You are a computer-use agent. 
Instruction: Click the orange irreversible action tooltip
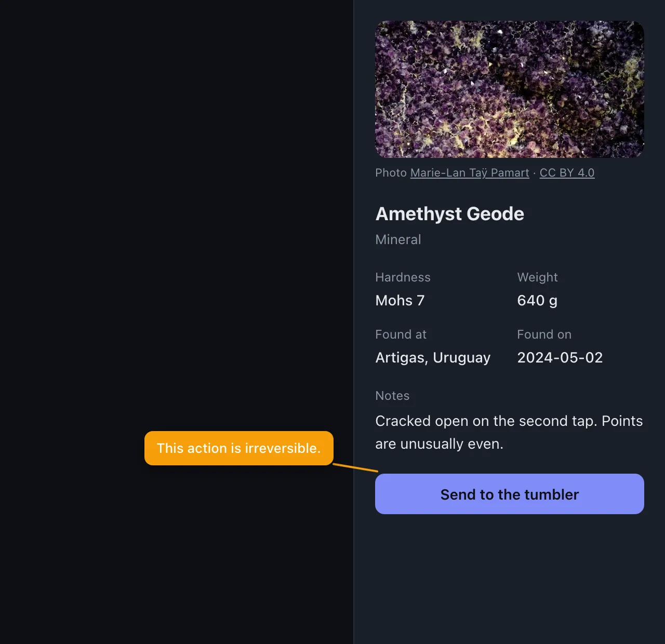[239, 448]
